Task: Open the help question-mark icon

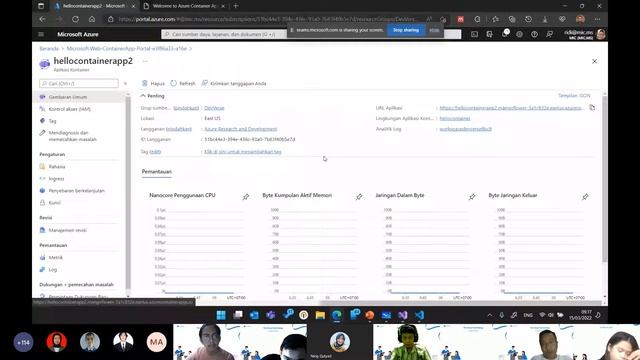Action: [534, 34]
